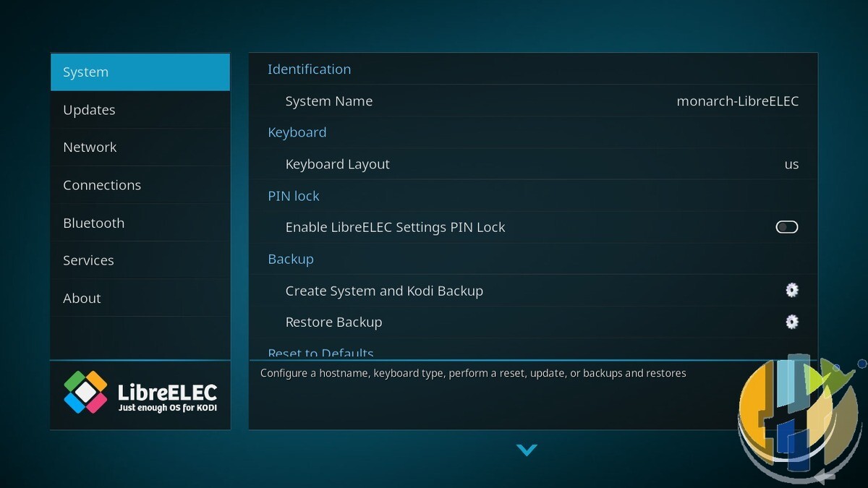Open the Network section
Screen dimensions: 868x488
140,147
